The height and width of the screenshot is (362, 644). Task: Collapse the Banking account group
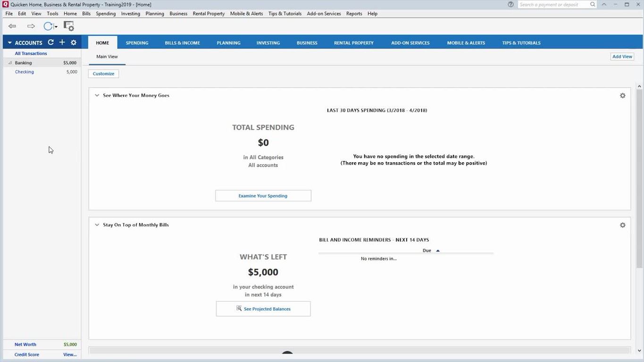click(10, 63)
